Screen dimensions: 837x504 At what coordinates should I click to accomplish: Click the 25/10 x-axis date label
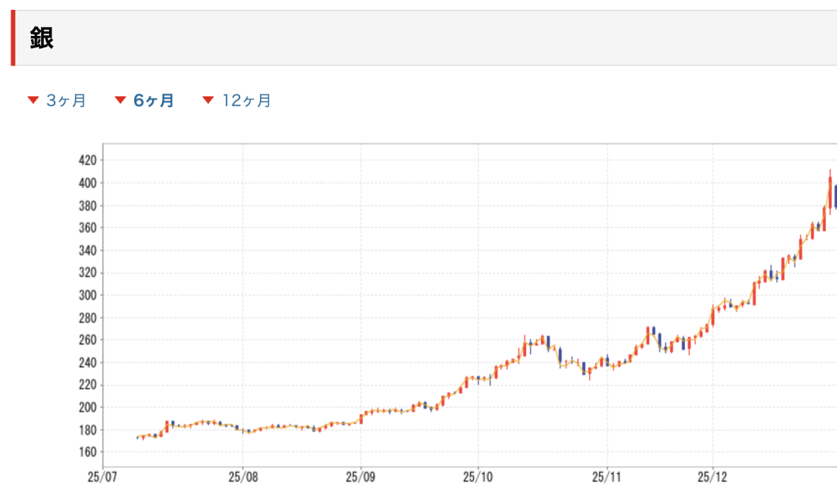point(478,475)
